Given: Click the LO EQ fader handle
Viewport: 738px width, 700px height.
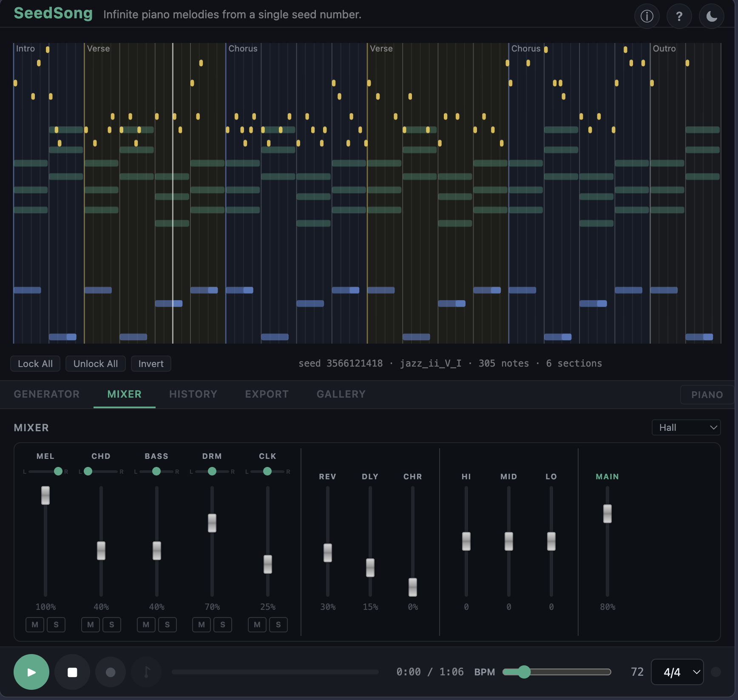Looking at the screenshot, I should pos(551,541).
